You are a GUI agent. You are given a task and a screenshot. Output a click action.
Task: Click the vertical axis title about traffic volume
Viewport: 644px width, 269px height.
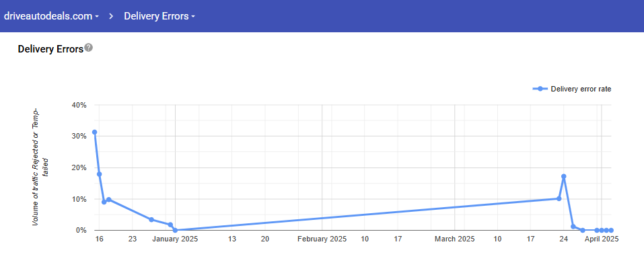tap(40, 166)
